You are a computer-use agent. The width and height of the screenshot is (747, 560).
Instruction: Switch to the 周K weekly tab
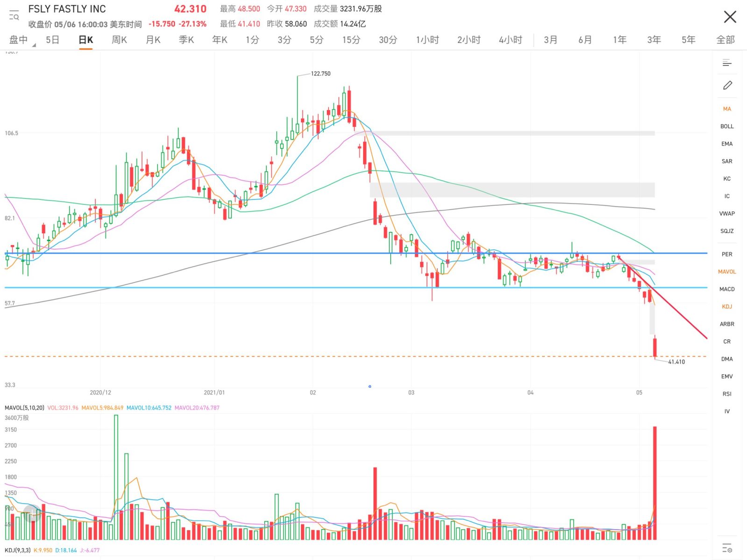coord(120,40)
